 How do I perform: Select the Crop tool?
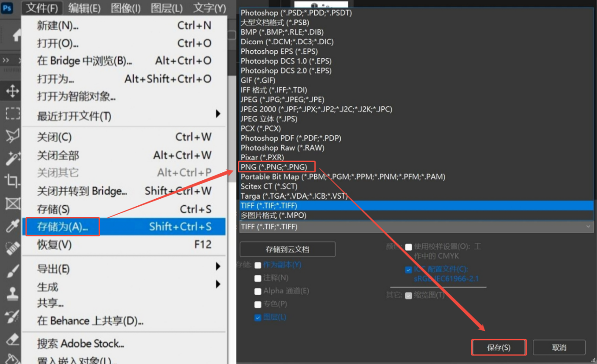click(x=12, y=181)
